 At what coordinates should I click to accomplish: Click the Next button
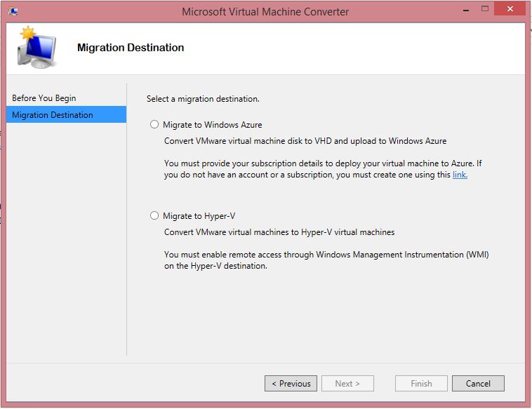347,383
